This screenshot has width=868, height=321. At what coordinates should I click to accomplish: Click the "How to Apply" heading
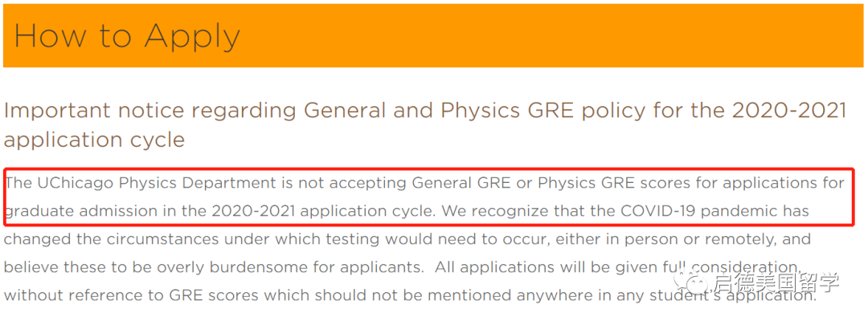127,36
